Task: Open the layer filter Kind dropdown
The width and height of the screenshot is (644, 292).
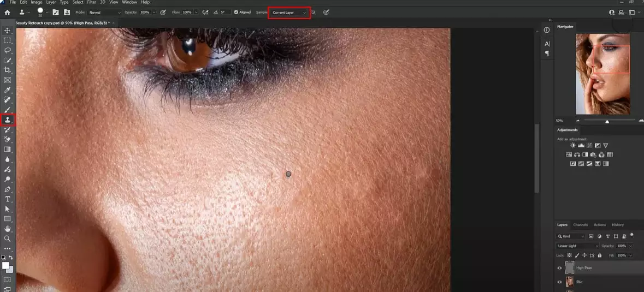Action: click(x=571, y=236)
